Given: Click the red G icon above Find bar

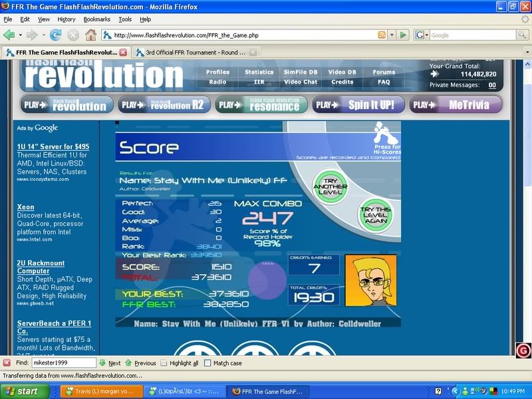Looking at the screenshot, I should 523,350.
